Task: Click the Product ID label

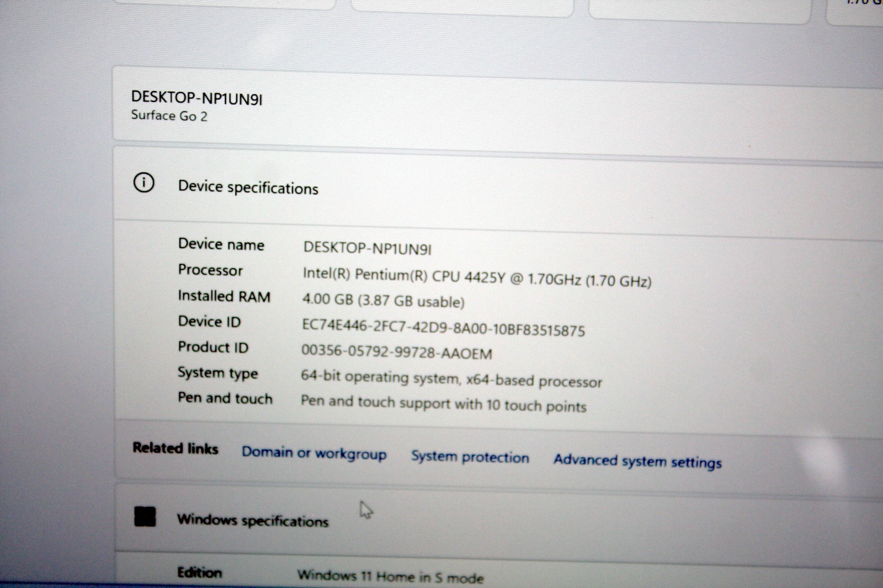Action: 213,347
